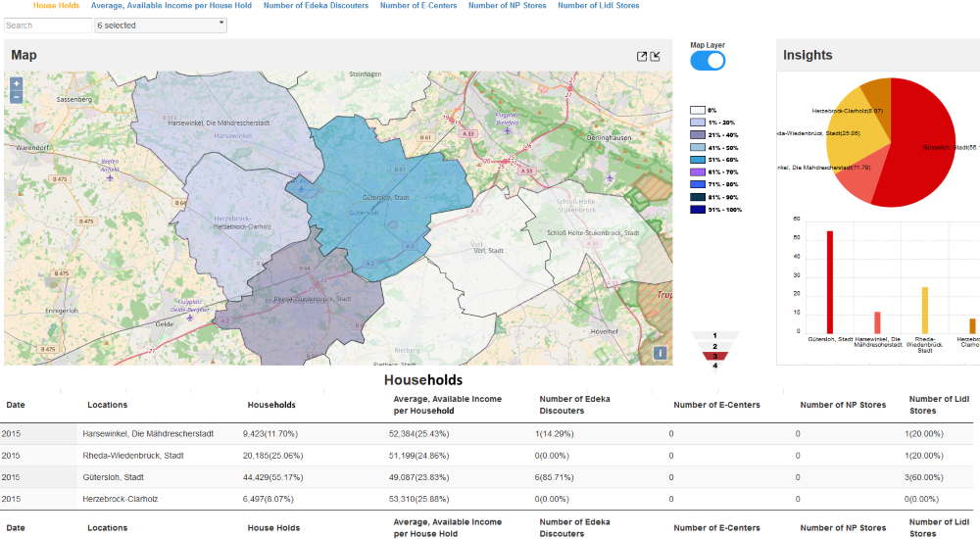980x539 pixels.
Task: Click the Number of NP Stores column header
Action: pos(843,405)
